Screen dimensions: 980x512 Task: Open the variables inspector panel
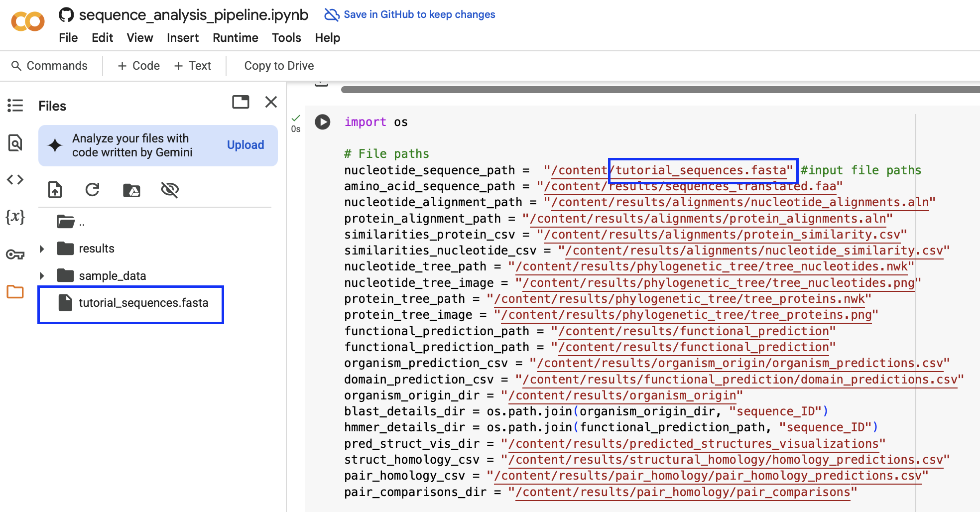(15, 217)
